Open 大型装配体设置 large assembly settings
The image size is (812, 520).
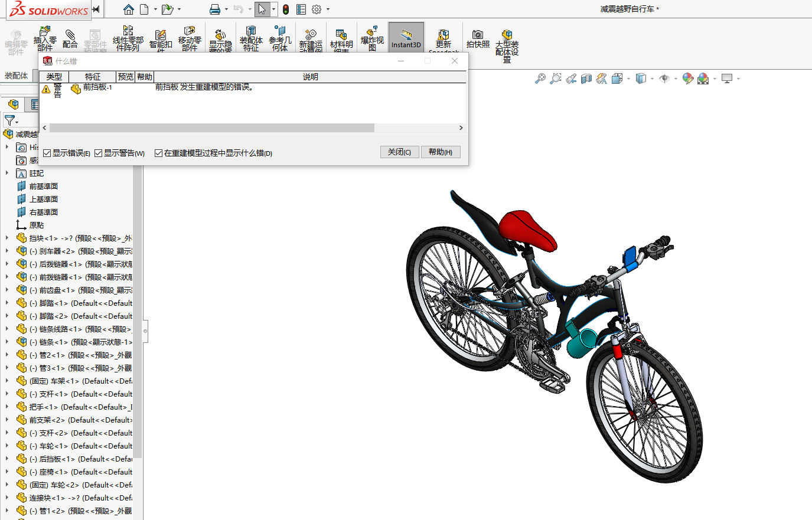(x=507, y=46)
